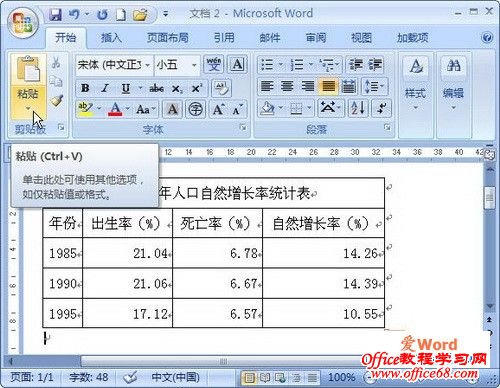Undo last action in Quick Access Toolbar
Screen dimensions: 500x388
[x=74, y=15]
